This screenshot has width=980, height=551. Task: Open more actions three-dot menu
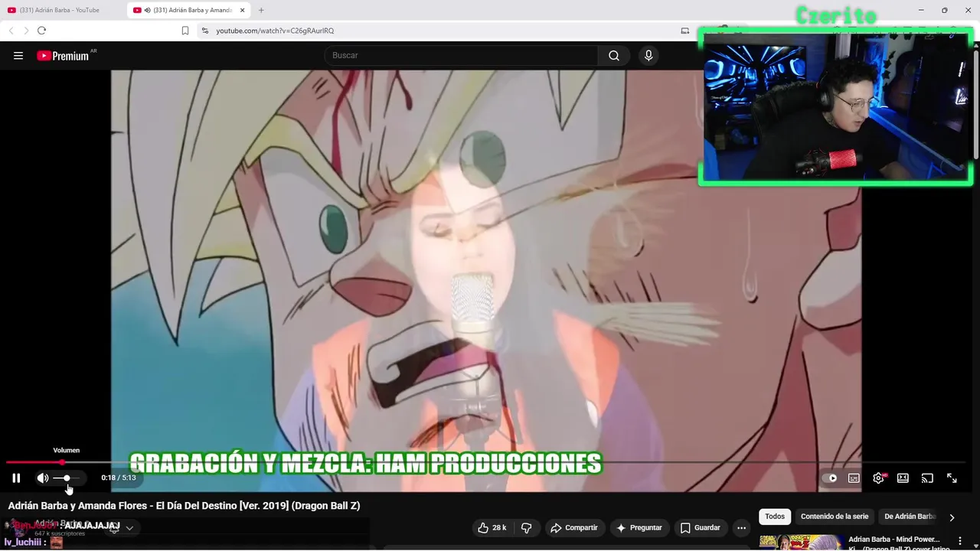(x=741, y=528)
